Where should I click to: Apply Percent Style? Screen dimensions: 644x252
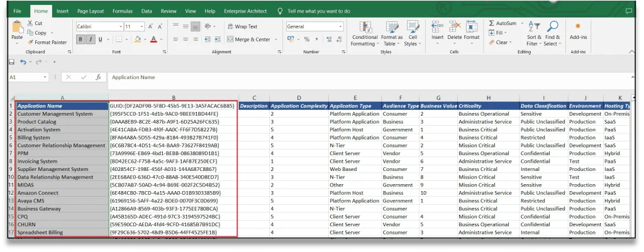click(x=306, y=40)
